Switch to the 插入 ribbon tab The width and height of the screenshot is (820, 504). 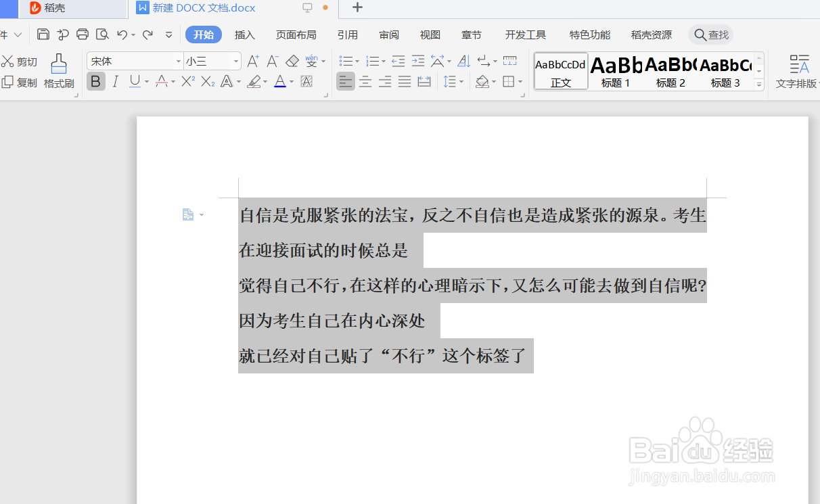tap(245, 35)
